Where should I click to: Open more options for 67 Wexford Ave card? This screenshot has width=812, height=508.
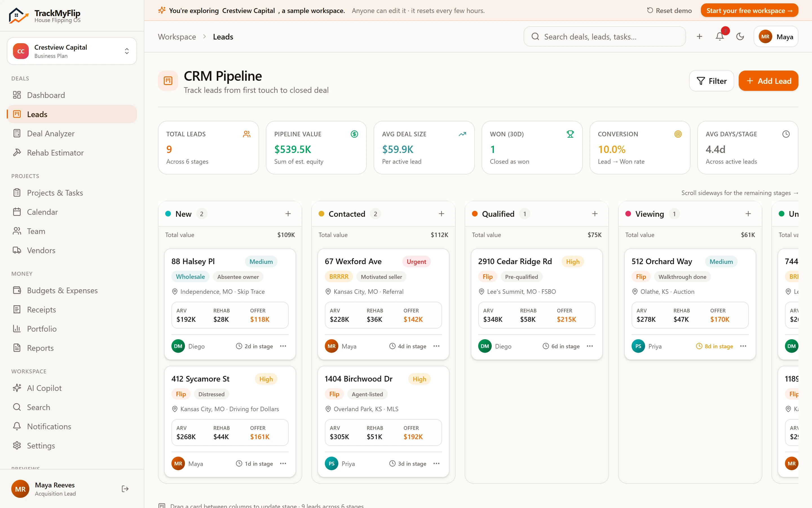pos(436,346)
